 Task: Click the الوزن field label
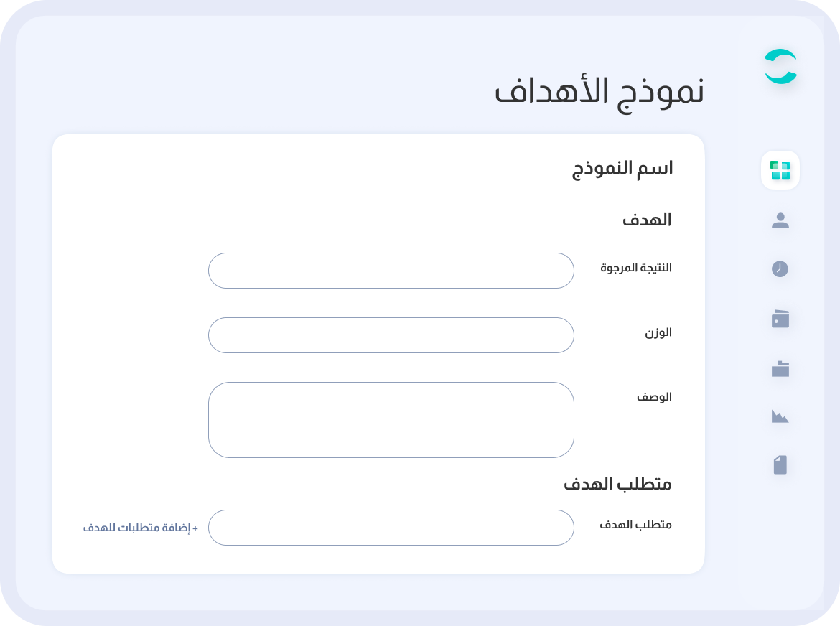tap(658, 332)
